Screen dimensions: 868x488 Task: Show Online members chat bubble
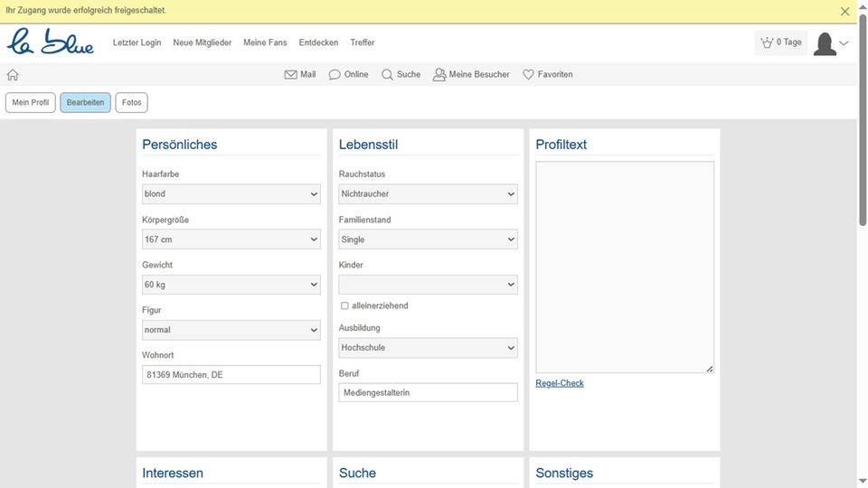pos(335,75)
